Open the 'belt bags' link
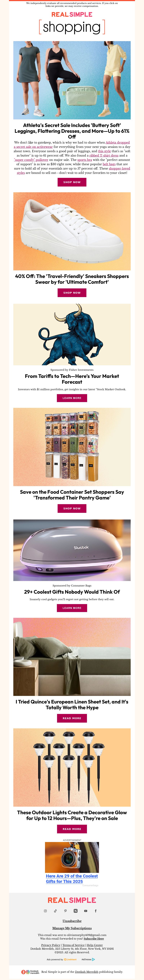This screenshot has height=980, width=144. coord(109,164)
